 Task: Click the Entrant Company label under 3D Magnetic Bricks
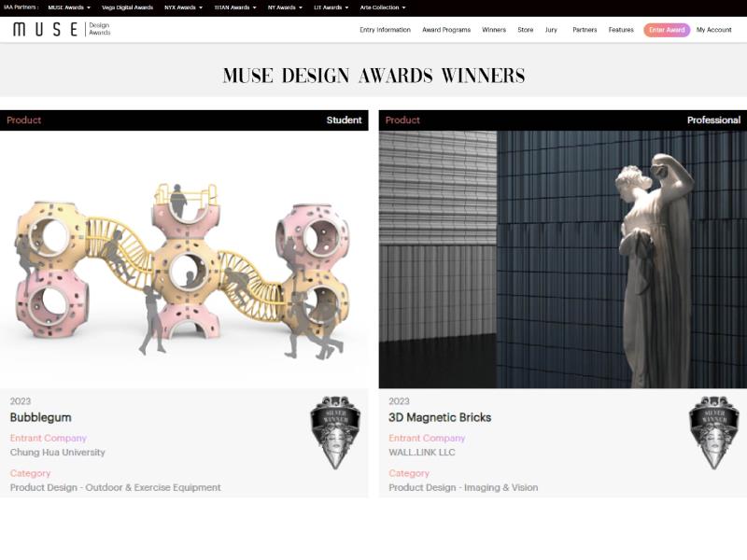(427, 438)
